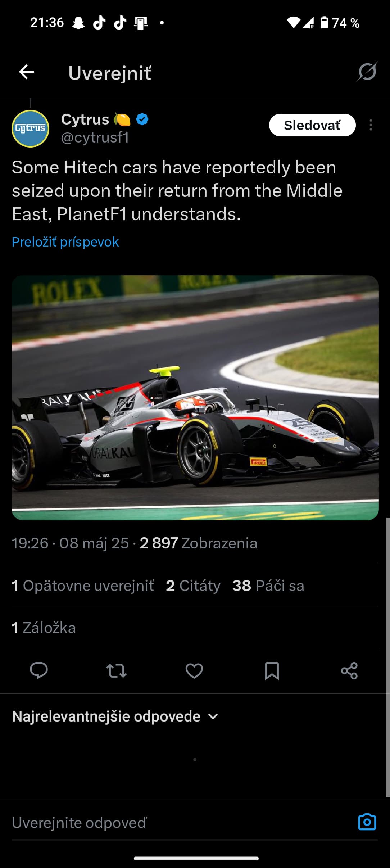Image resolution: width=390 pixels, height=868 pixels.
Task: Tap the Uverejnite odpoveď reply field
Action: 180,823
